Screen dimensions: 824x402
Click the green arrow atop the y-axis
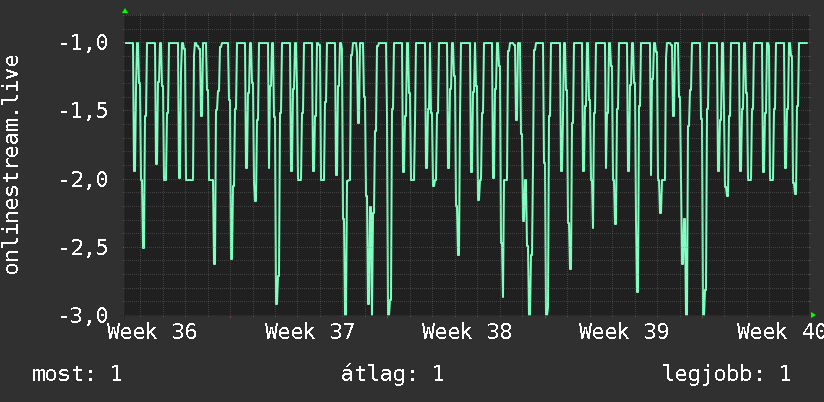[x=125, y=11]
